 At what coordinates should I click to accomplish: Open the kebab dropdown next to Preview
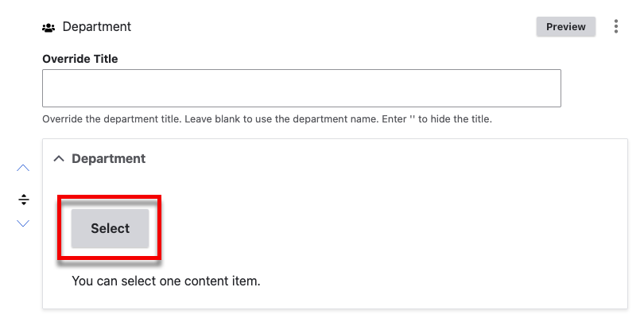coord(615,26)
